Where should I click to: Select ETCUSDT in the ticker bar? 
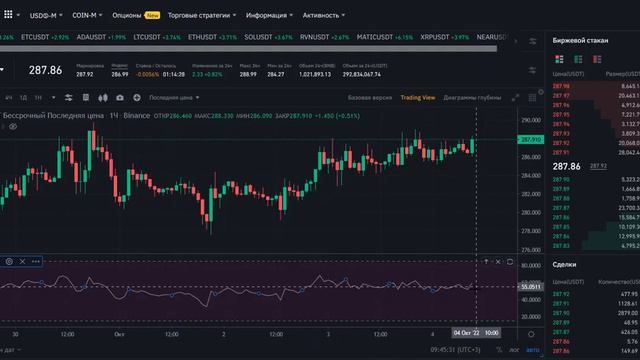click(45, 37)
